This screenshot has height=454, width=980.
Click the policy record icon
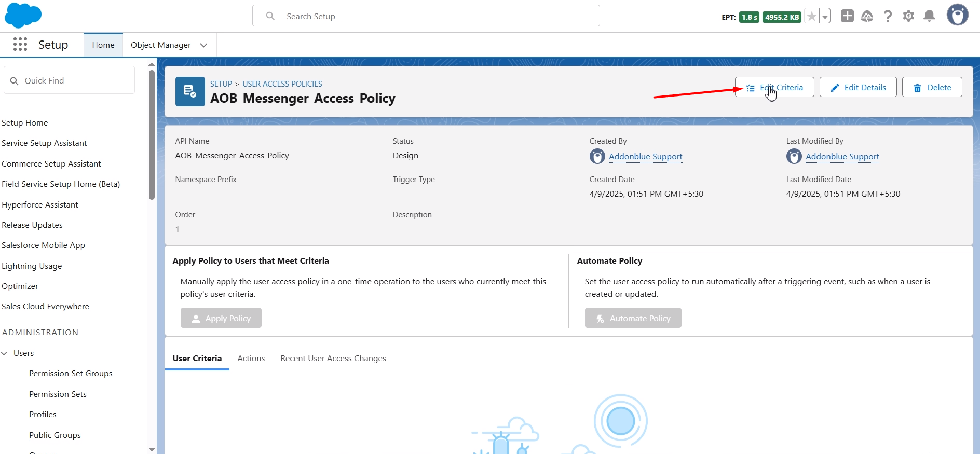190,91
